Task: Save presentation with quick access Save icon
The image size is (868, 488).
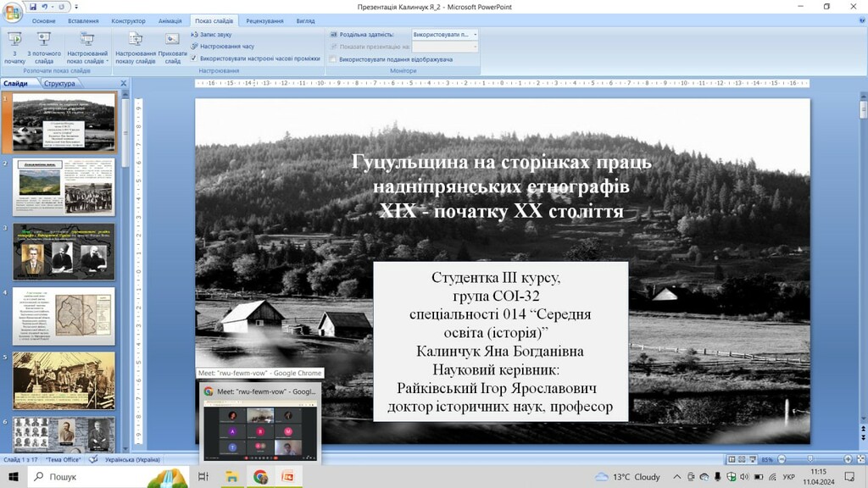Action: (33, 7)
